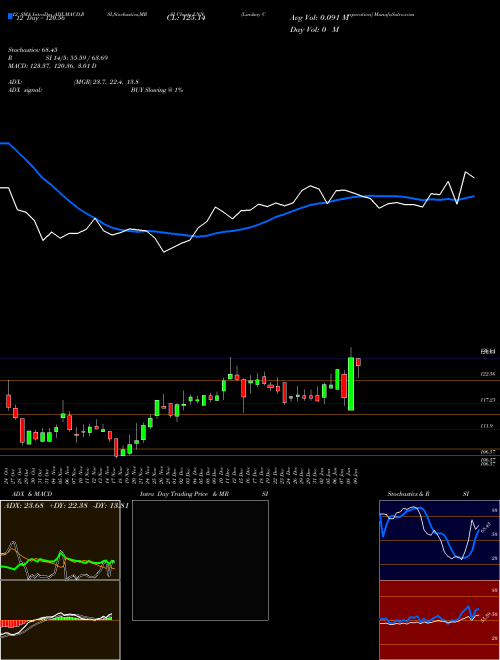Click the MunafaSutra.com watermark link text at top
500x660 pixels.
tap(393, 14)
